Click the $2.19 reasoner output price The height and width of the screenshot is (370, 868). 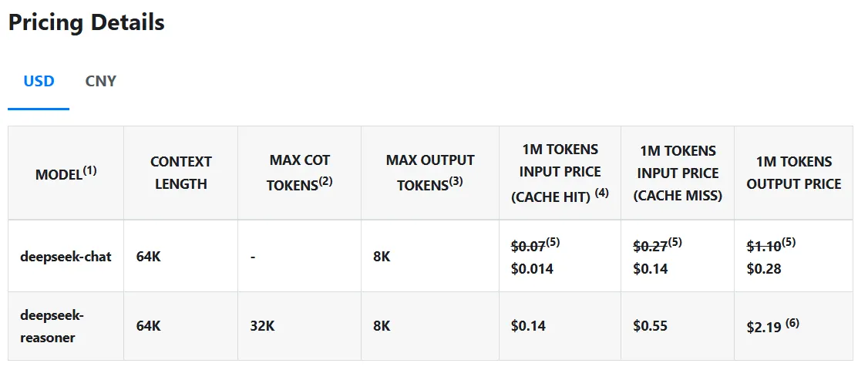765,327
